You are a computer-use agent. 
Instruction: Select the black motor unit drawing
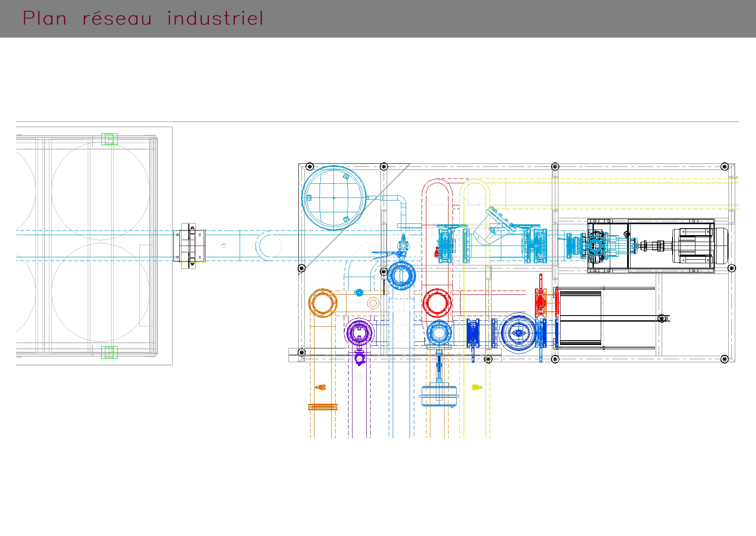692,244
